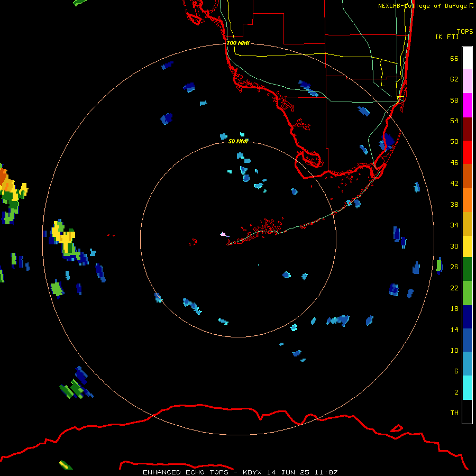Click the [K FT] units label

[x=447, y=37]
